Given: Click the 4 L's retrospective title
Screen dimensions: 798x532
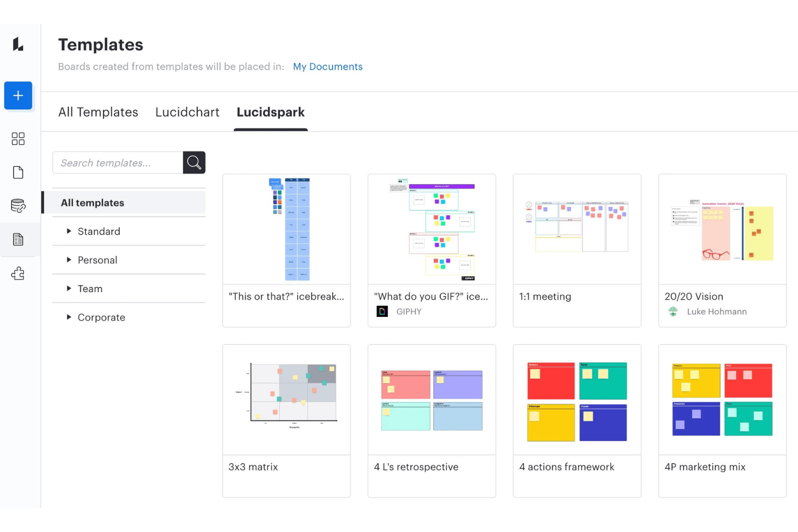Looking at the screenshot, I should click(416, 467).
